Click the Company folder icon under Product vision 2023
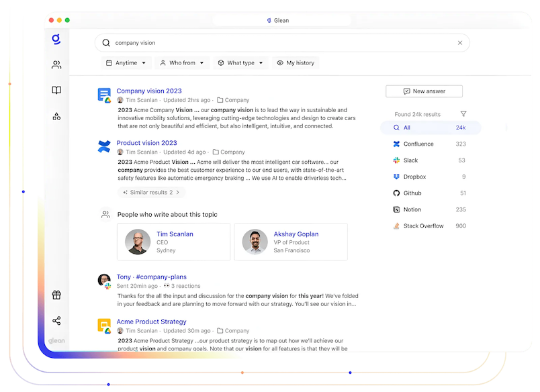The height and width of the screenshot is (392, 540). [216, 152]
